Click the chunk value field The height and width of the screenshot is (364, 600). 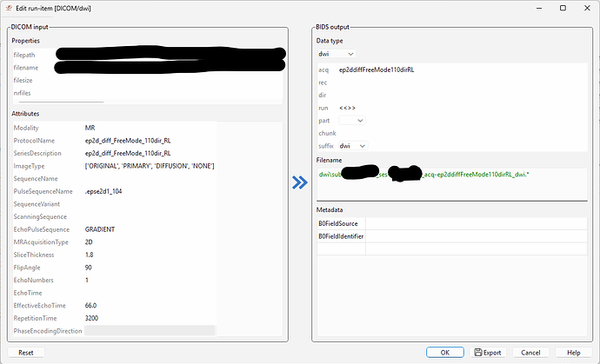point(463,133)
